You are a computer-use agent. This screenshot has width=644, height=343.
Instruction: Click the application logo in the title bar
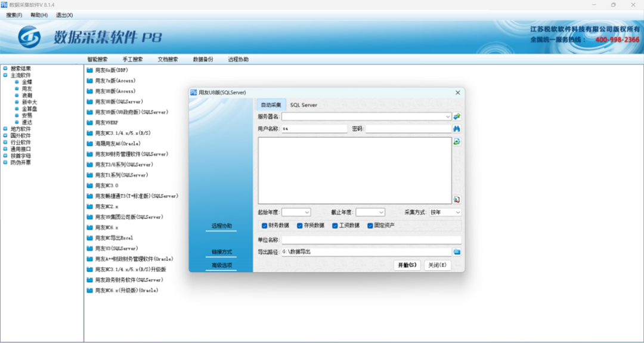(4, 5)
